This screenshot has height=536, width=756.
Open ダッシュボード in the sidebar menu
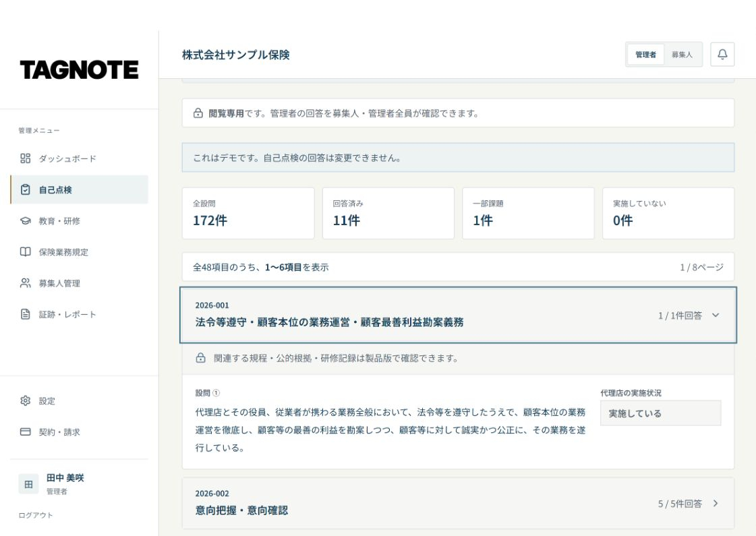coord(79,158)
